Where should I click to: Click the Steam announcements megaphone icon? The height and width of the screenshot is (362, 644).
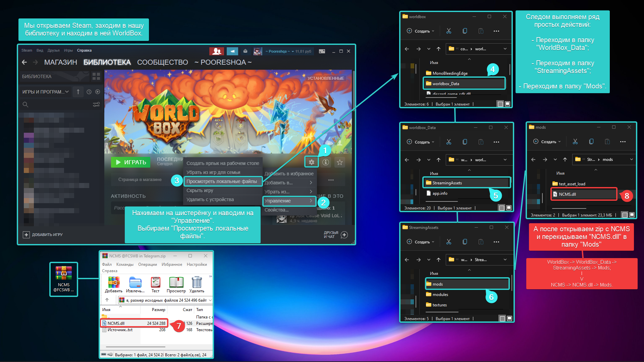(232, 51)
